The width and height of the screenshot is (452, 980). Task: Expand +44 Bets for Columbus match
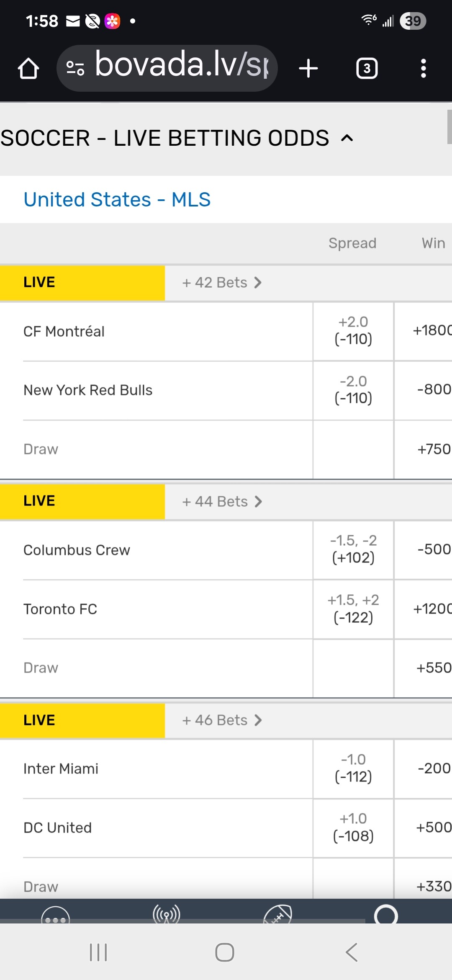pyautogui.click(x=222, y=501)
